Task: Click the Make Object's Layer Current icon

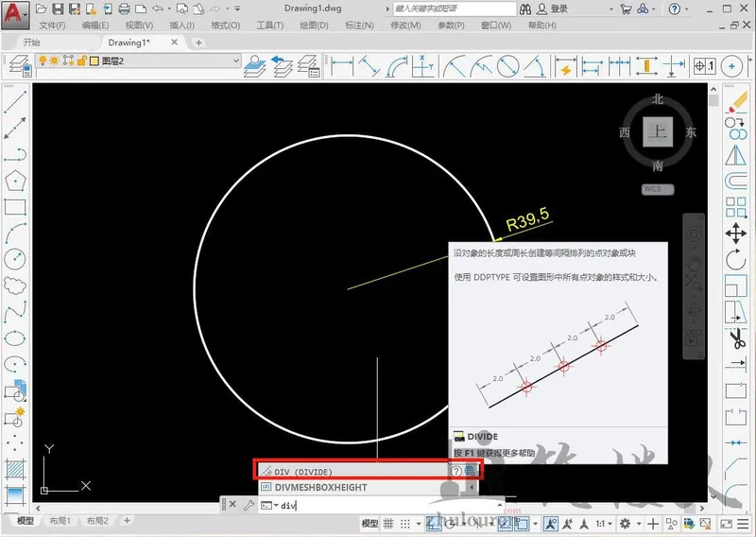Action: [x=254, y=66]
